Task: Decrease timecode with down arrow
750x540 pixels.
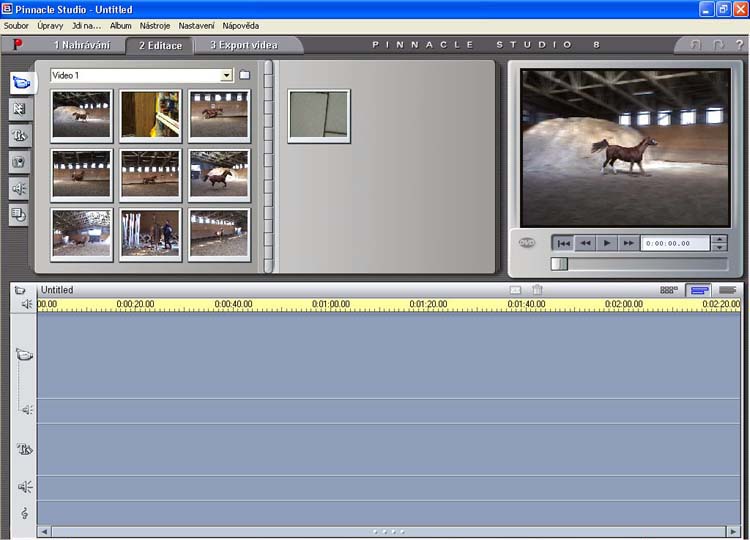Action: (719, 247)
